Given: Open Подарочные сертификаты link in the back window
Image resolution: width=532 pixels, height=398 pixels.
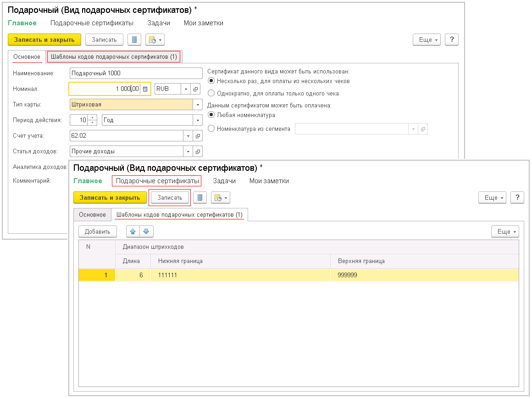Looking at the screenshot, I should [92, 23].
